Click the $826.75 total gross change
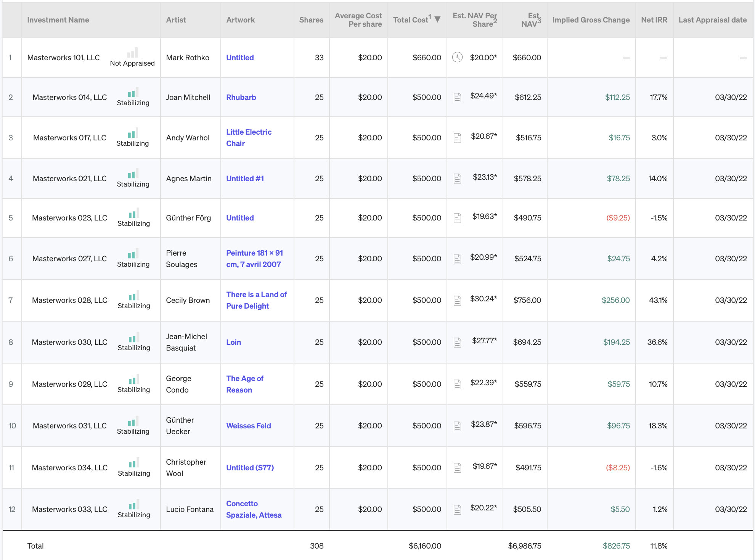The width and height of the screenshot is (755, 560). [616, 546]
